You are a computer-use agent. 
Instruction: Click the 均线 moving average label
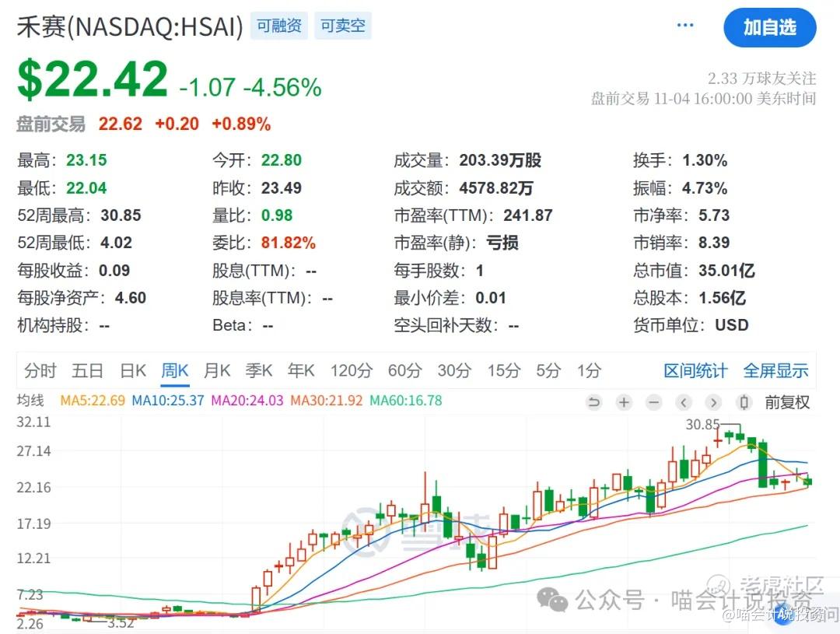tap(30, 401)
